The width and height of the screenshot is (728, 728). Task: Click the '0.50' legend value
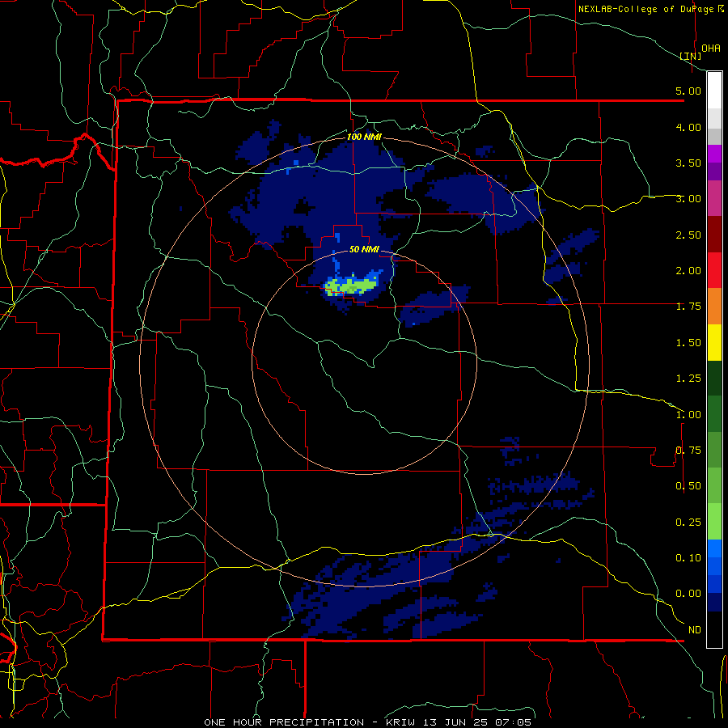[x=688, y=486]
